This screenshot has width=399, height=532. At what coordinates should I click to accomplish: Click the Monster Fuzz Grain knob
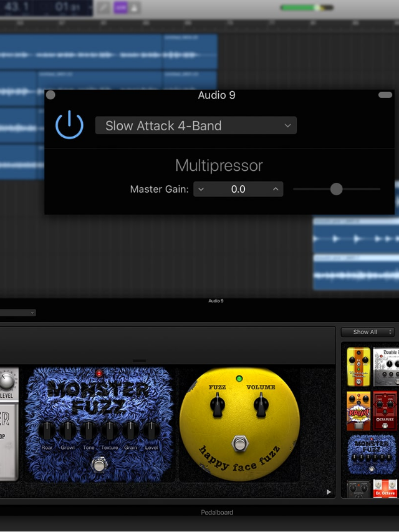[x=130, y=430]
